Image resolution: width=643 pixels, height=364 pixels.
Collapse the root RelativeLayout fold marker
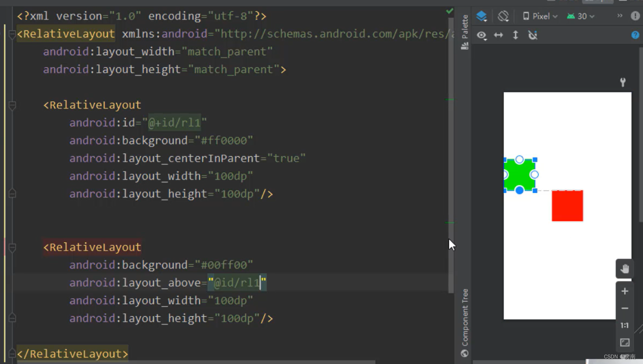(12, 34)
